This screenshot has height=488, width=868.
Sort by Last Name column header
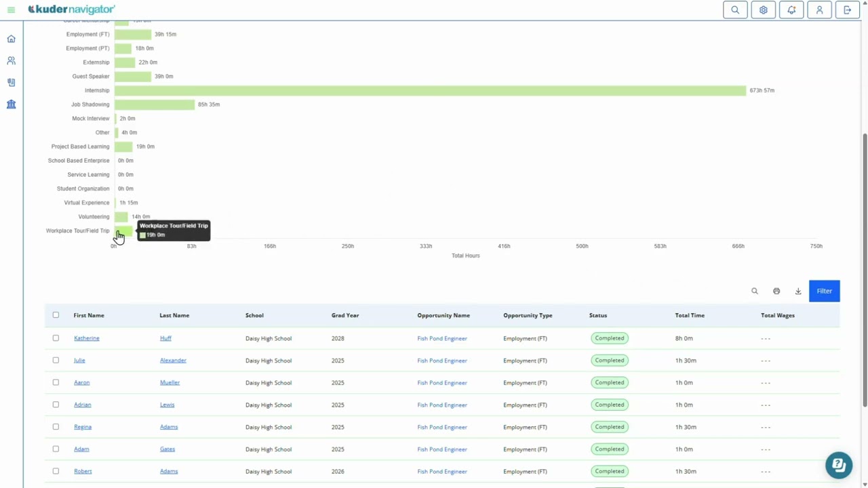pyautogui.click(x=174, y=315)
